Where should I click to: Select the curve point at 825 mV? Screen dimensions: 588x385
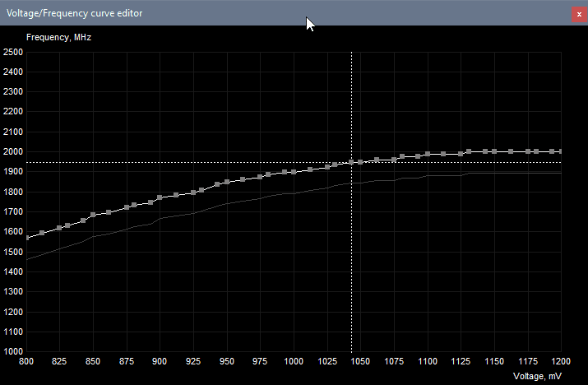(59, 228)
